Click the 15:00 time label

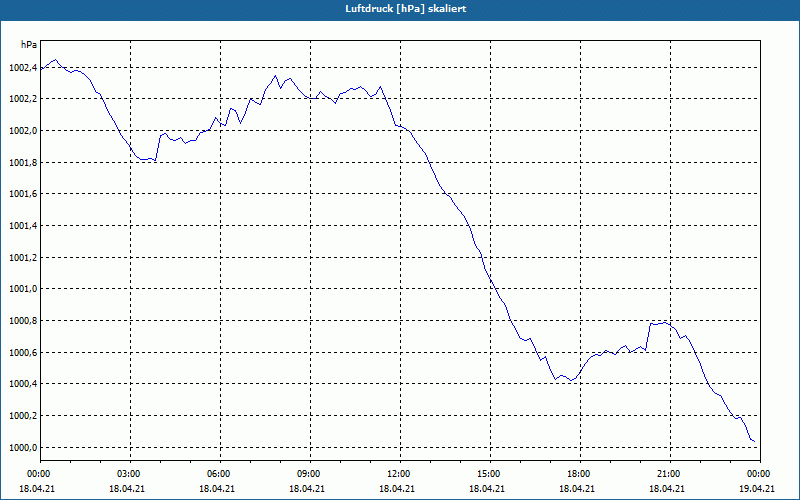[x=490, y=474]
